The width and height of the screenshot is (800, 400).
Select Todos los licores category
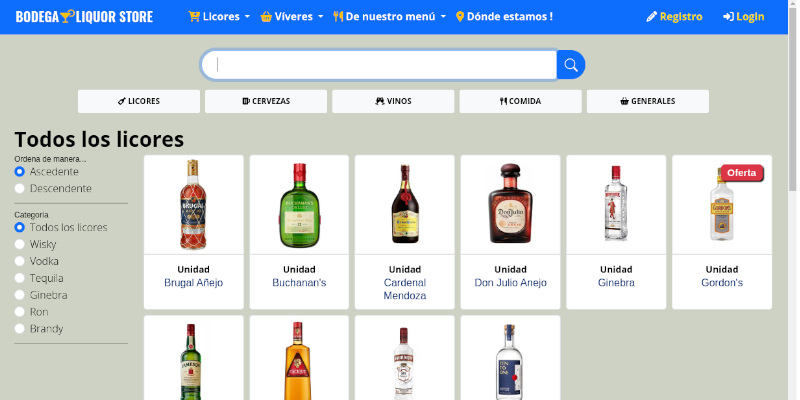19,227
